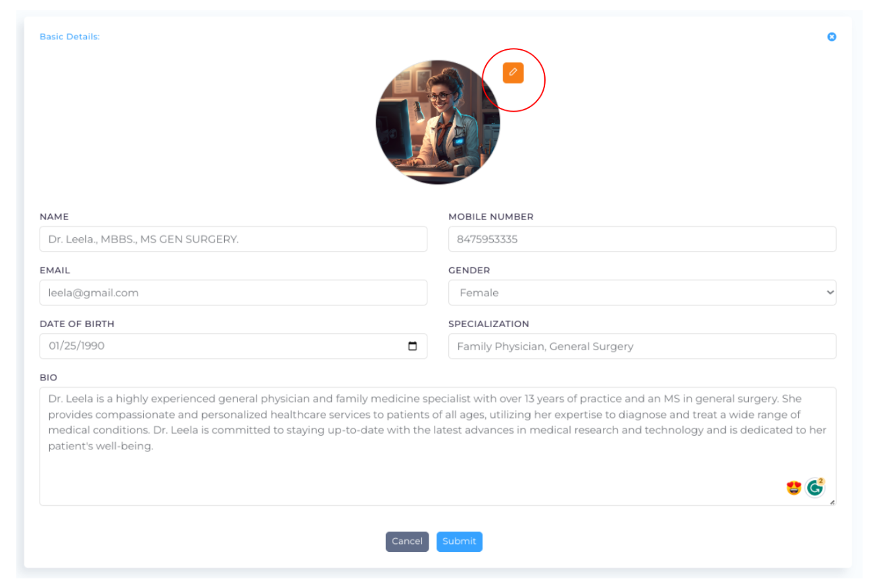Click the heart-eyes emoji icon in bio
The width and height of the screenshot is (877, 588).
coord(794,488)
